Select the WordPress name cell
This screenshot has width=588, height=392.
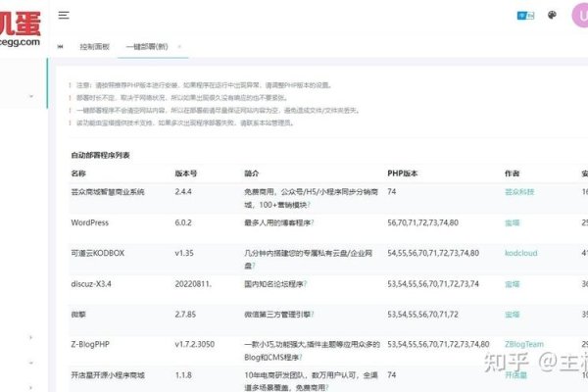tap(89, 222)
